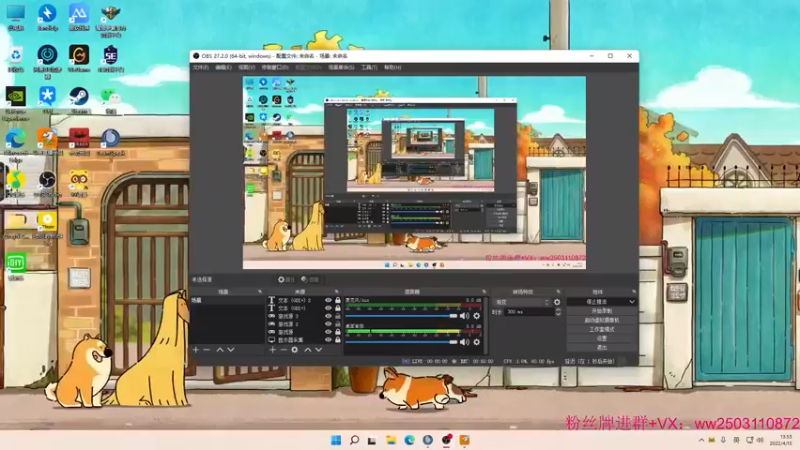Open taskbar Search
The width and height of the screenshot is (800, 450).
(x=354, y=440)
